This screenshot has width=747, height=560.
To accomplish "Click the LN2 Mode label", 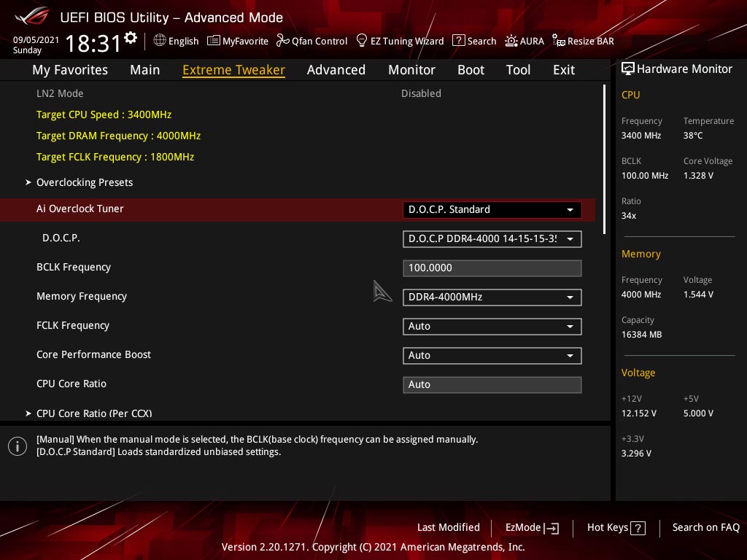I will (x=60, y=93).
